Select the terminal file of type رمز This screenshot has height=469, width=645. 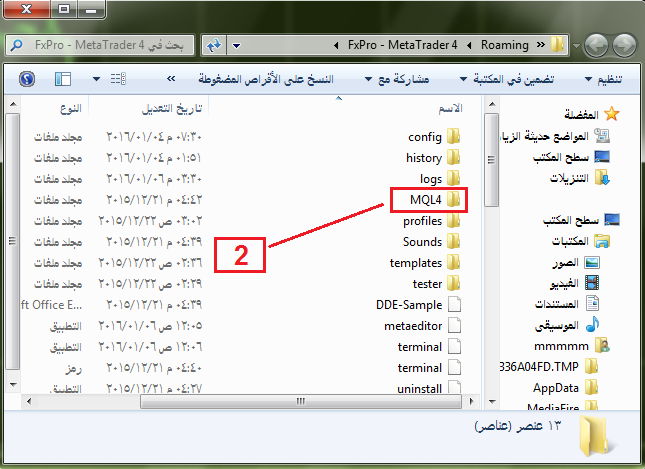[420, 368]
